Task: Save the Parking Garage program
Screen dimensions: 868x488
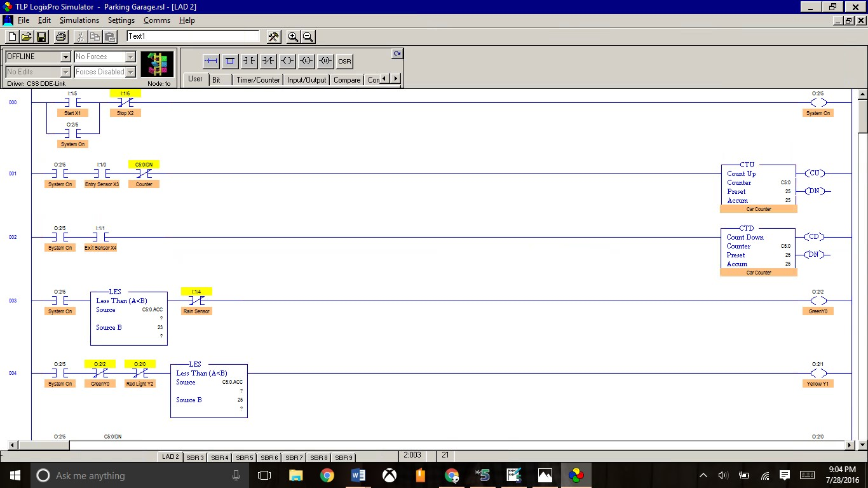Action: point(41,36)
